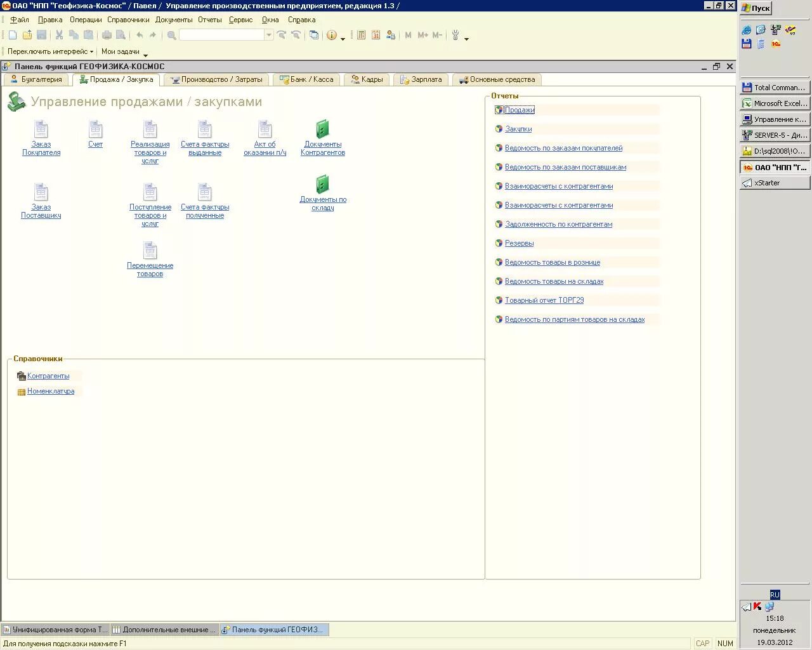Open Счета фактуры полученные icon
Screen dimensions: 812x650
[x=204, y=192]
